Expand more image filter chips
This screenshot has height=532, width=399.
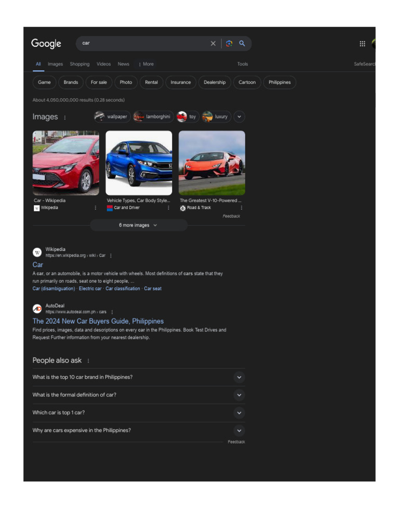(239, 117)
